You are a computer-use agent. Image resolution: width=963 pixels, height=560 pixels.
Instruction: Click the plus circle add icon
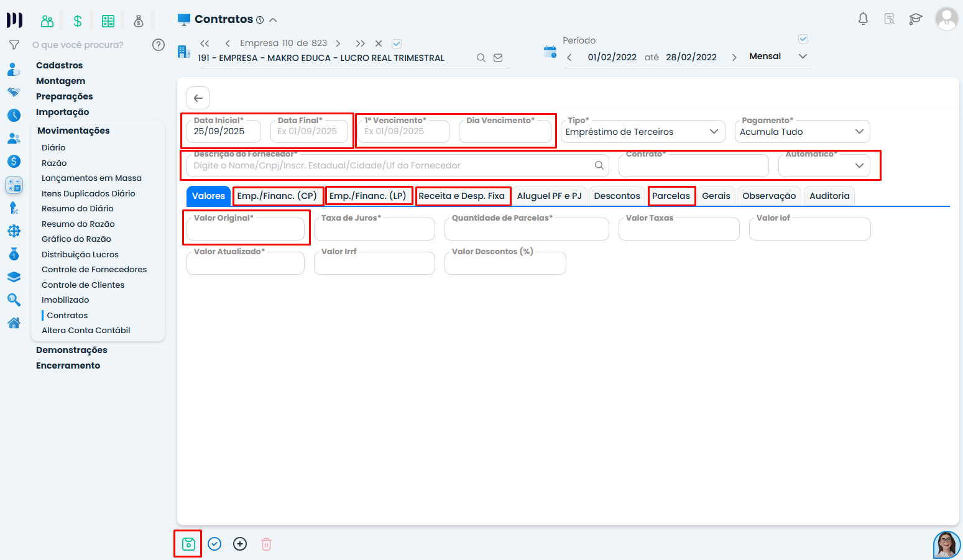click(x=240, y=544)
